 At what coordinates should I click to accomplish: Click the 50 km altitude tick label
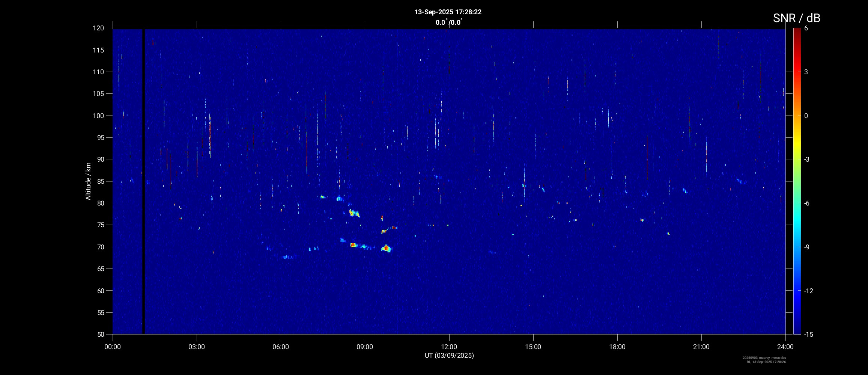(99, 334)
